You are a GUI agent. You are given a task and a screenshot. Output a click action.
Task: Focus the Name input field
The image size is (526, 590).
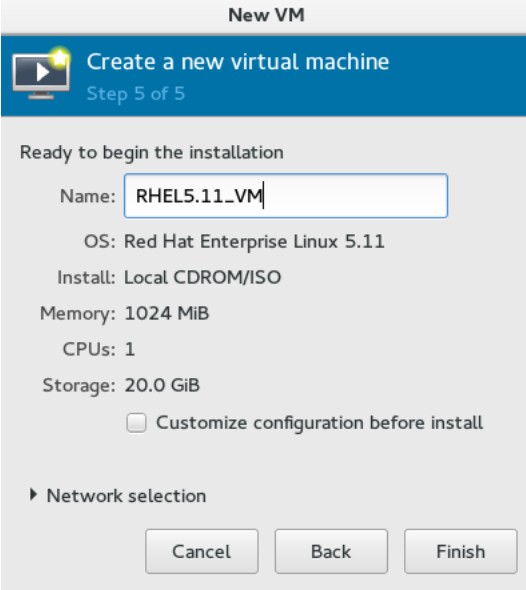[x=286, y=196]
